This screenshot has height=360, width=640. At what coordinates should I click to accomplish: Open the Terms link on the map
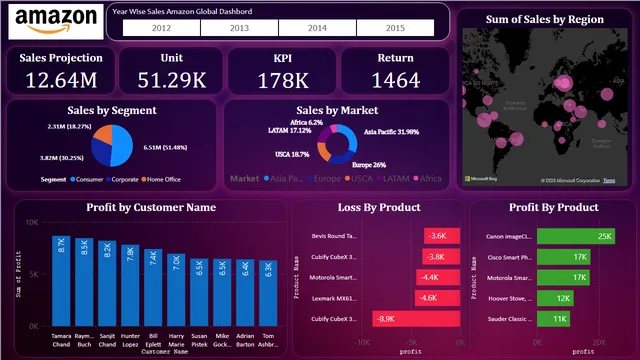tap(609, 180)
